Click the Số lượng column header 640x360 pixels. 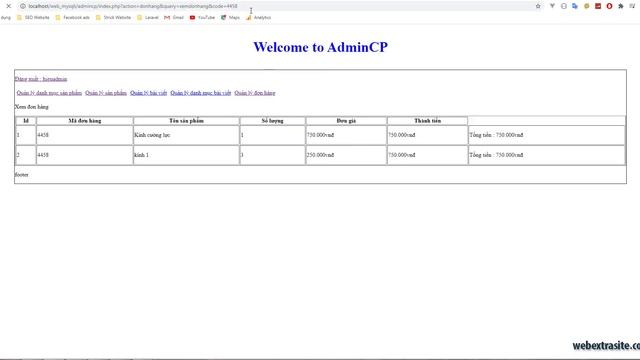[273, 121]
